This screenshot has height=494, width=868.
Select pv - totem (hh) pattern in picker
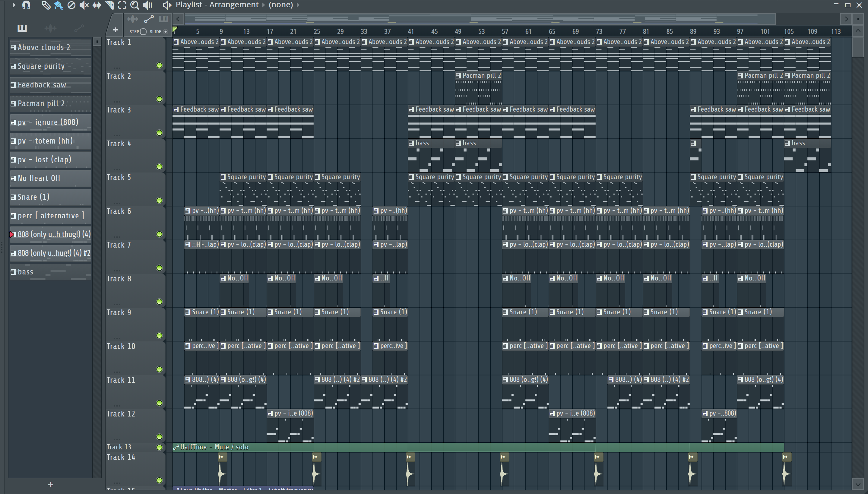(51, 141)
